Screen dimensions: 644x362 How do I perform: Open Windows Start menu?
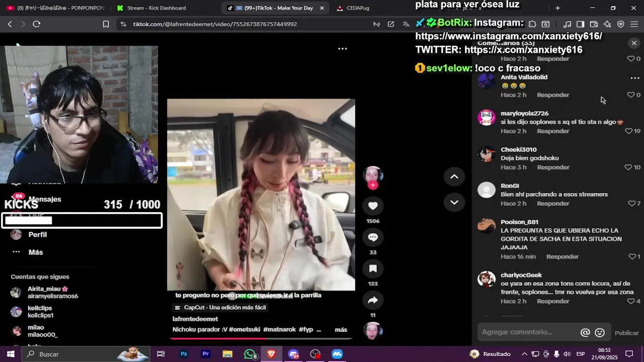tap(11, 354)
